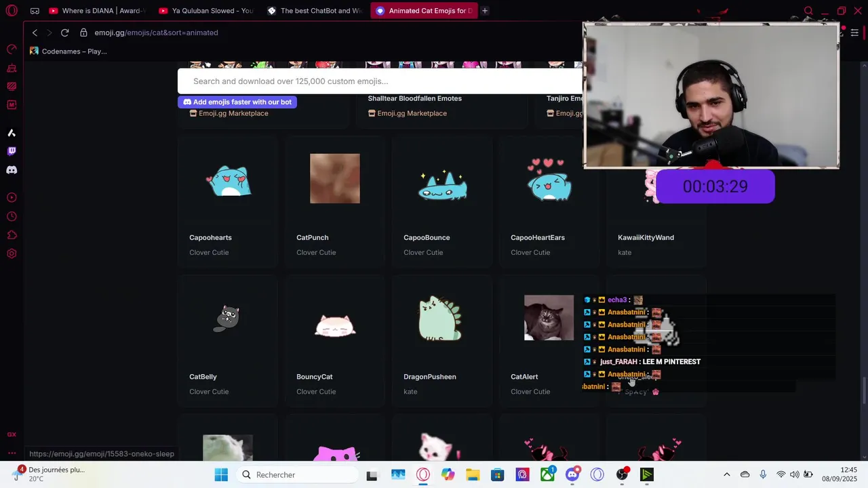This screenshot has height=488, width=868.
Task: Open the Windows Start menu
Action: pyautogui.click(x=221, y=474)
